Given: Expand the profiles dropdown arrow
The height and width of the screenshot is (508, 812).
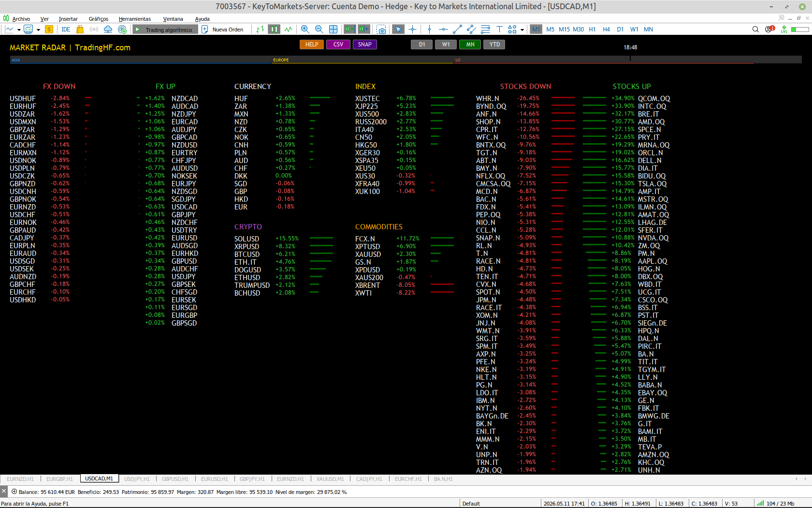Looking at the screenshot, I should [38, 30].
